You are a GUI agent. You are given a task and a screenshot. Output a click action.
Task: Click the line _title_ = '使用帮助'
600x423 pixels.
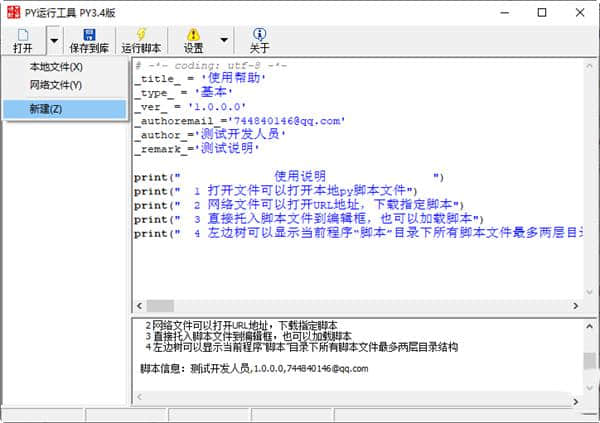[x=199, y=78]
